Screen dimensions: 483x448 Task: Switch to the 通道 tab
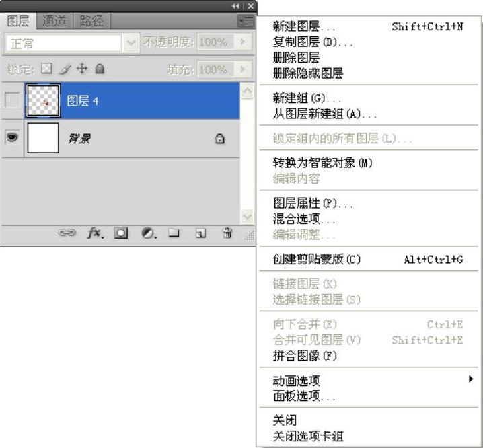coord(54,21)
